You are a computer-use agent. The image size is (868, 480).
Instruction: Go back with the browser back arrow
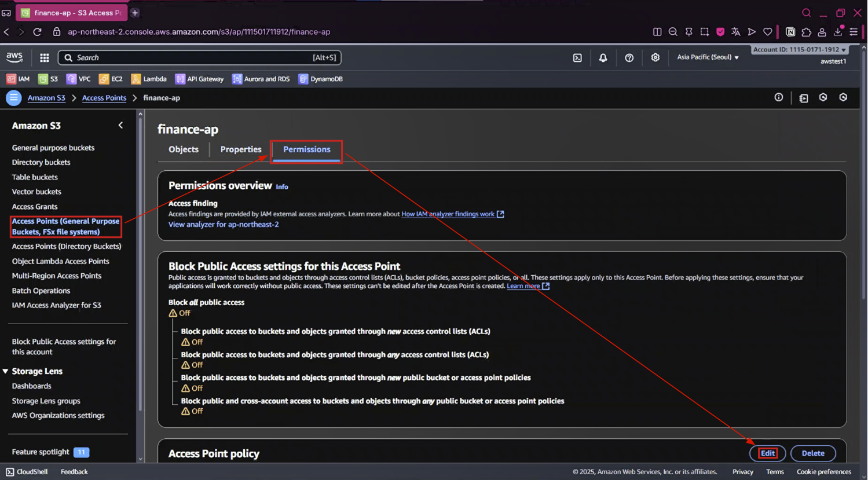coord(6,32)
